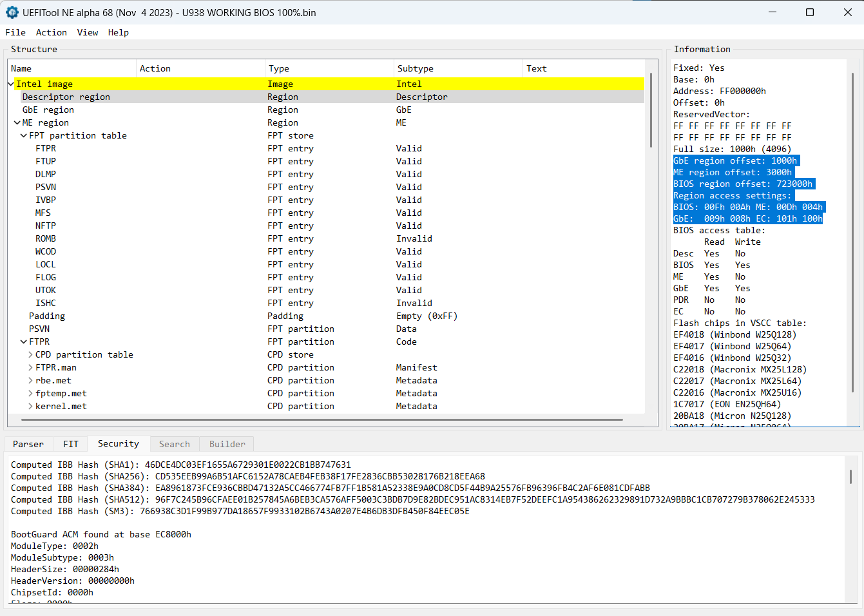Click 'HeaderSize: 00000284h' in Security output

[x=65, y=569]
